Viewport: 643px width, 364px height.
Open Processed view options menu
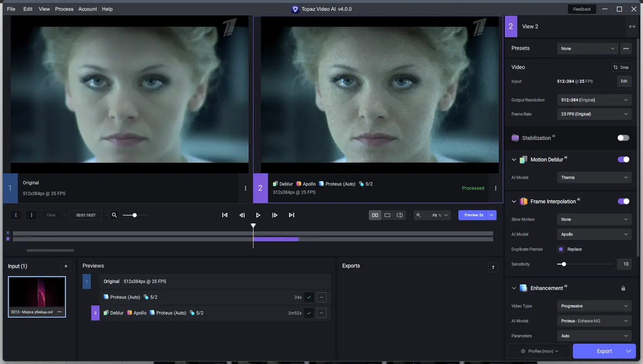(x=496, y=188)
